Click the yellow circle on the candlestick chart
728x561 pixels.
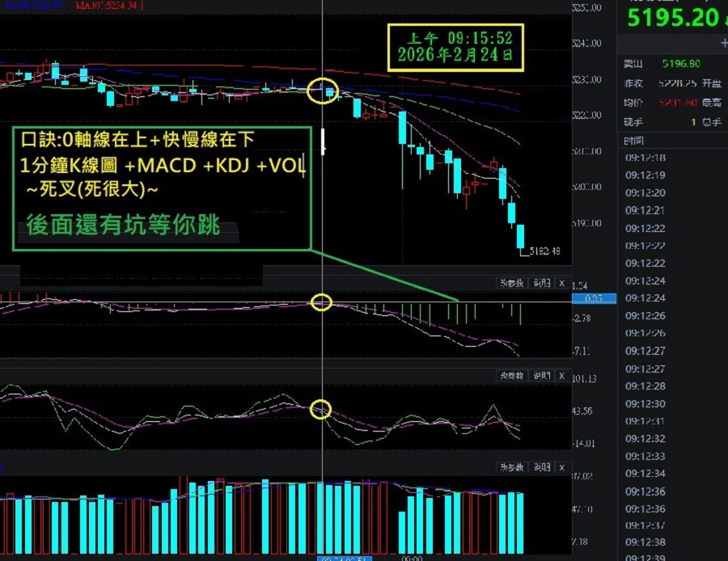click(323, 91)
